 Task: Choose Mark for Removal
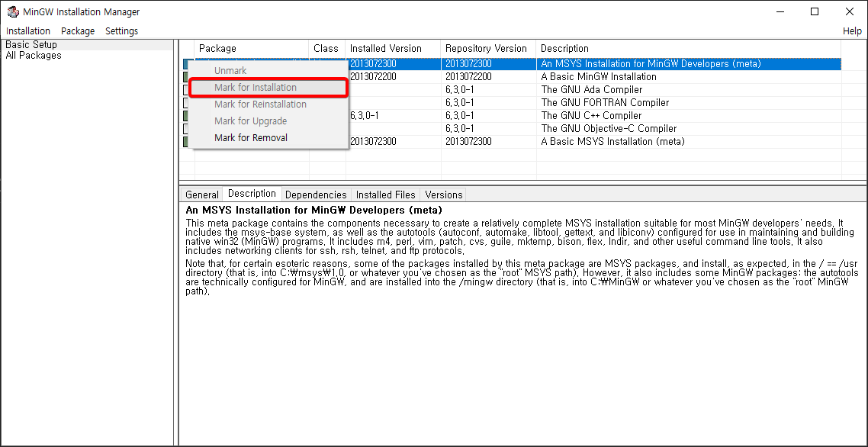(268, 137)
